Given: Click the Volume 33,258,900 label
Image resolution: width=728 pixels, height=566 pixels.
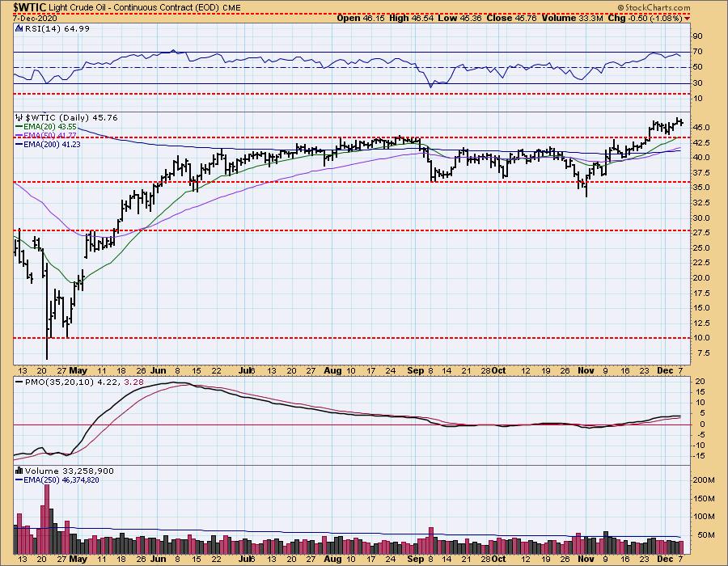Looking at the screenshot, I should pos(70,471).
